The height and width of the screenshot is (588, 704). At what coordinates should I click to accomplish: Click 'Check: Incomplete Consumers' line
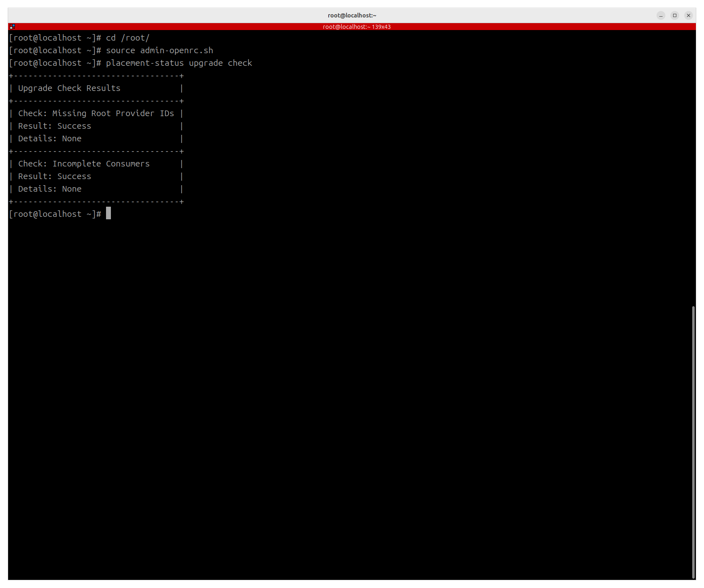[84, 164]
